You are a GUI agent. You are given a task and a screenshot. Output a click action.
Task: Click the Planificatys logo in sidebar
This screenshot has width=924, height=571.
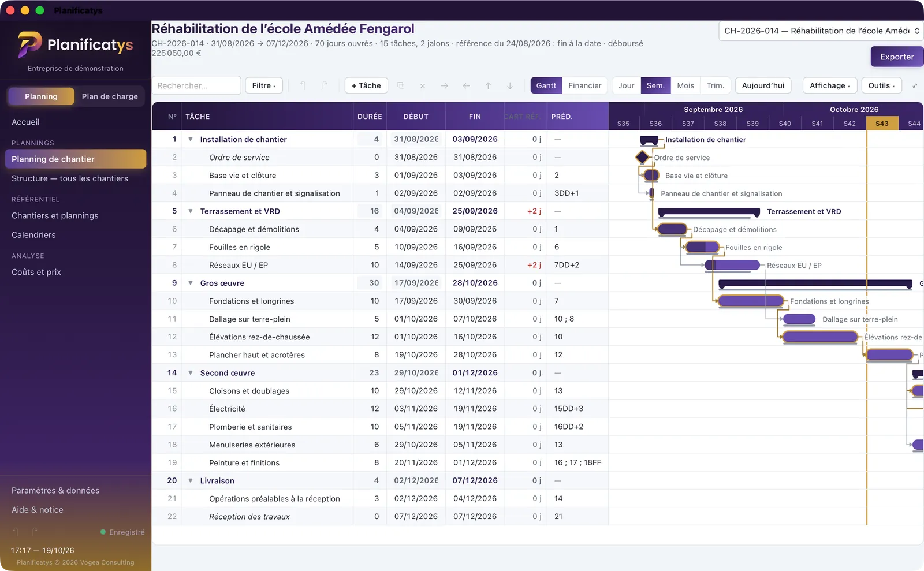(x=75, y=45)
